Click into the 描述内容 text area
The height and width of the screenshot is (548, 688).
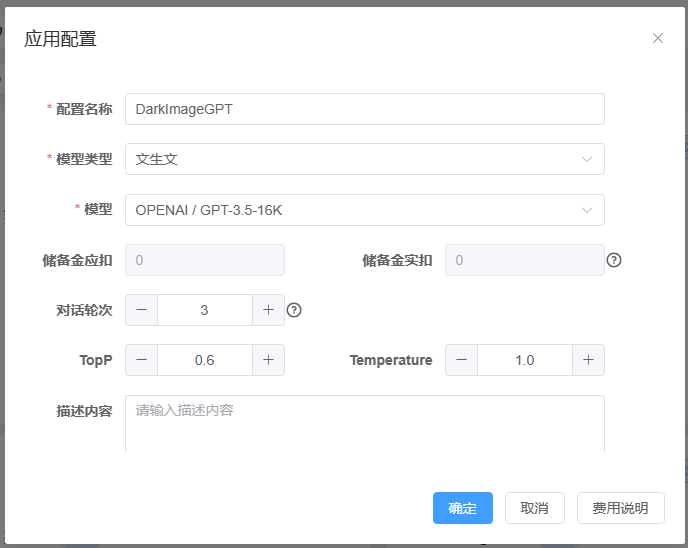pos(364,425)
